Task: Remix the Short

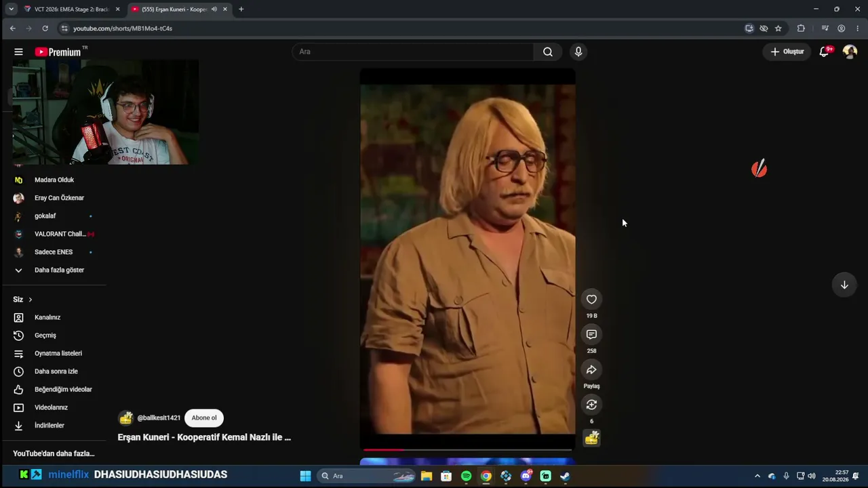Action: [591, 405]
